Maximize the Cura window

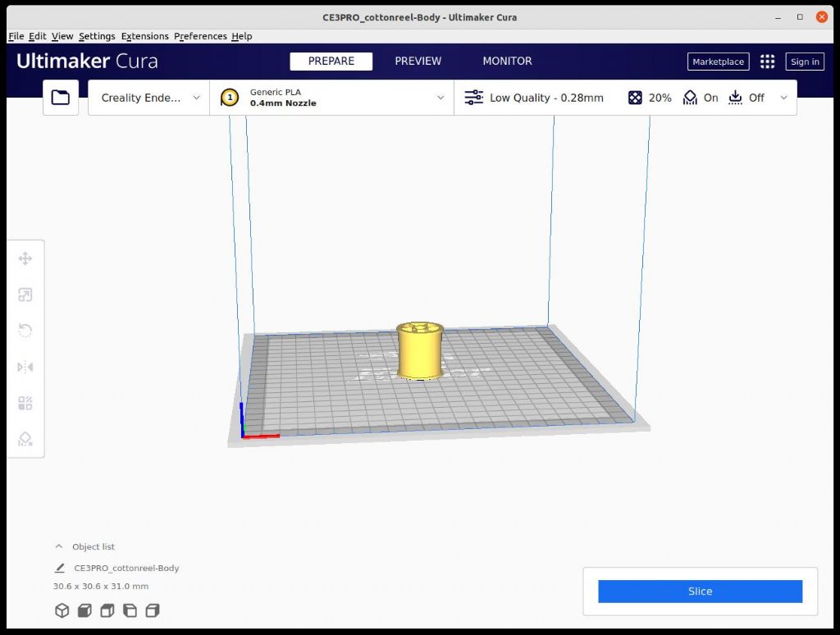tap(800, 17)
